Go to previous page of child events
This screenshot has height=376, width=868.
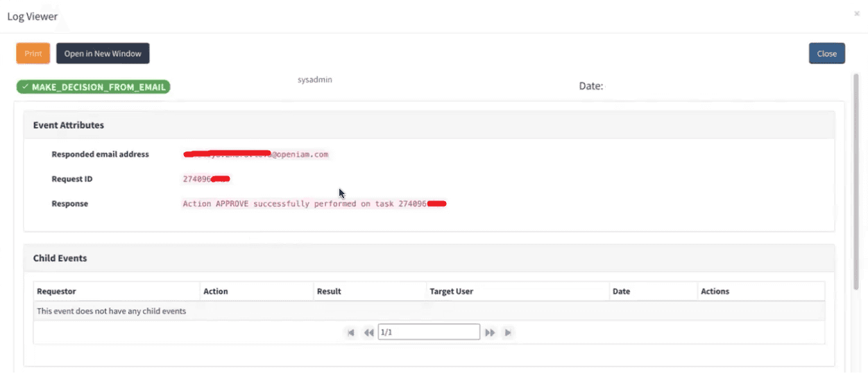pos(368,333)
